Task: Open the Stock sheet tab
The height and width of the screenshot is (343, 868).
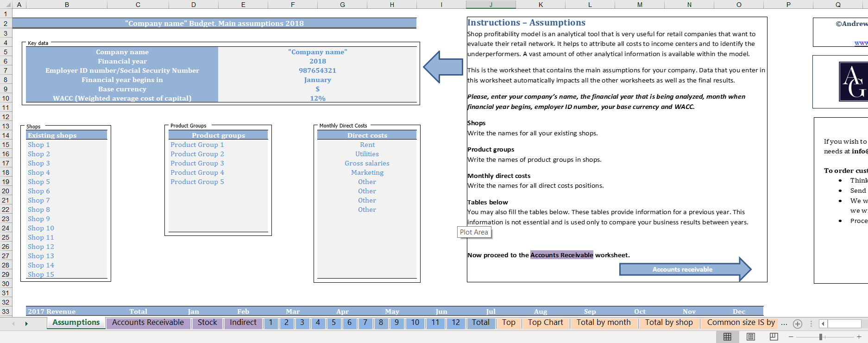Action: pos(207,323)
